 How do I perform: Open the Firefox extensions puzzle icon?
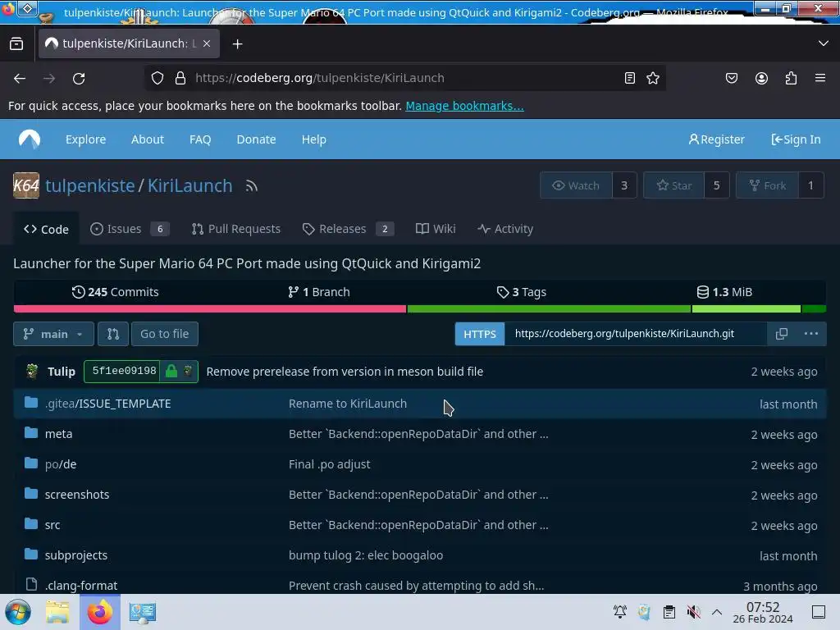[x=791, y=78]
